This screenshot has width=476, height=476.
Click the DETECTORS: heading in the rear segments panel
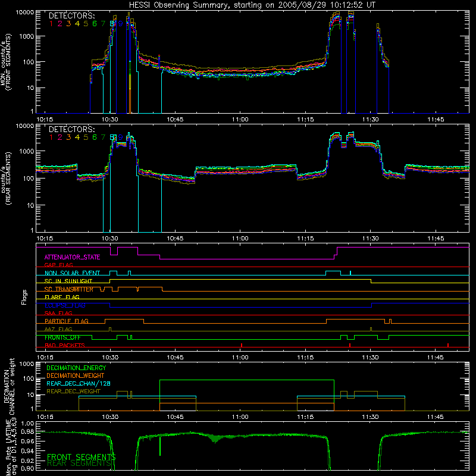(71, 129)
